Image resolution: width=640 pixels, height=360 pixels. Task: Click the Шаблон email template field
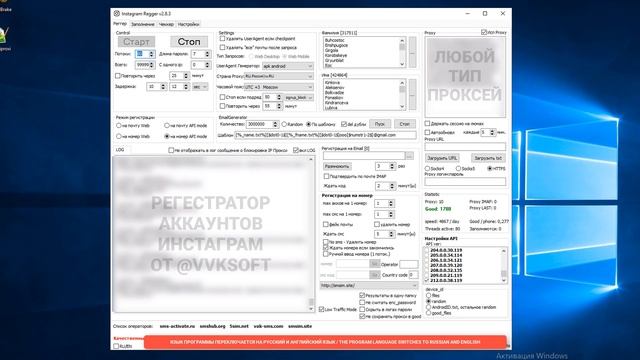point(325,135)
